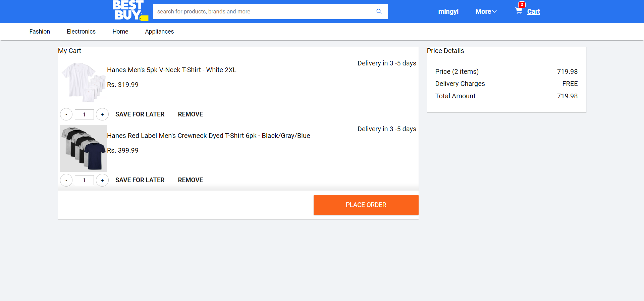
Task: Remove the Crewneck Dyed T-Shirt from cart
Action: pyautogui.click(x=191, y=180)
